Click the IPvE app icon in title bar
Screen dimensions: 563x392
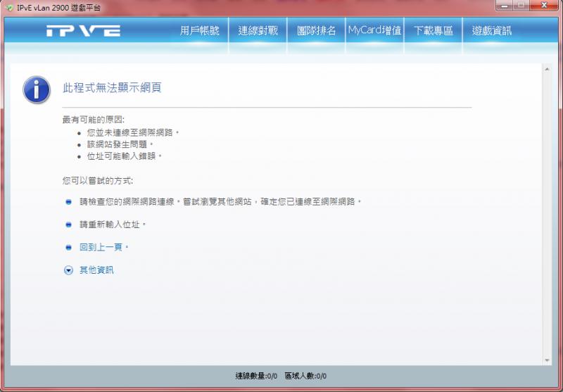10,8
